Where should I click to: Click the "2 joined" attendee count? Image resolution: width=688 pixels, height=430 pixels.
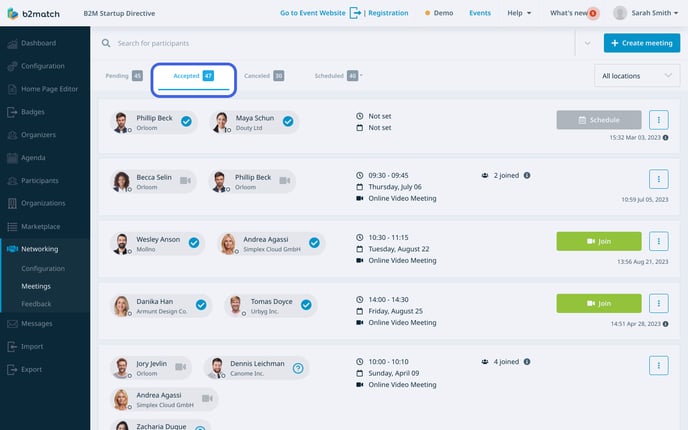coord(506,176)
